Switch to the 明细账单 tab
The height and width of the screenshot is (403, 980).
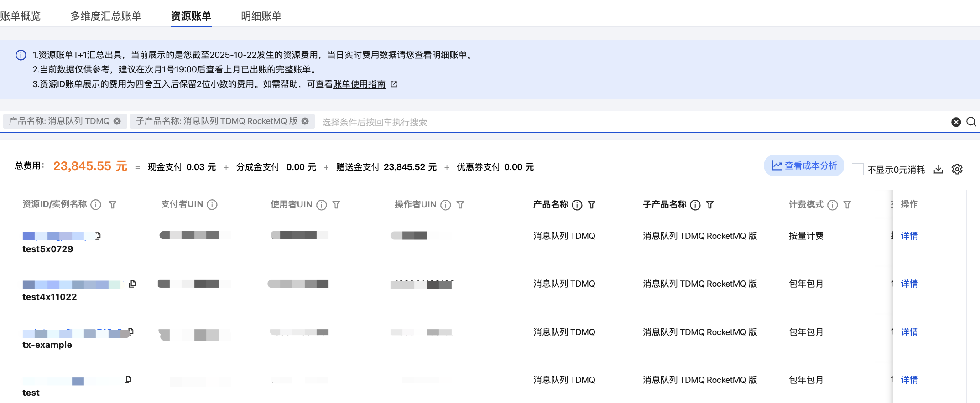pyautogui.click(x=261, y=16)
